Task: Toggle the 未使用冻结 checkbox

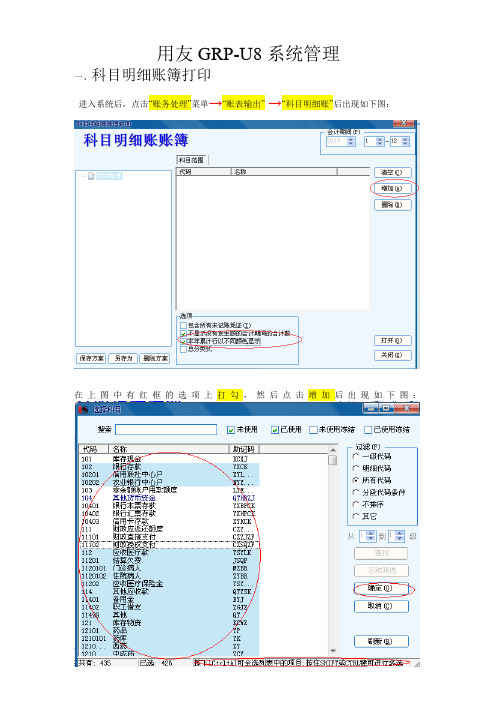Action: 313,430
